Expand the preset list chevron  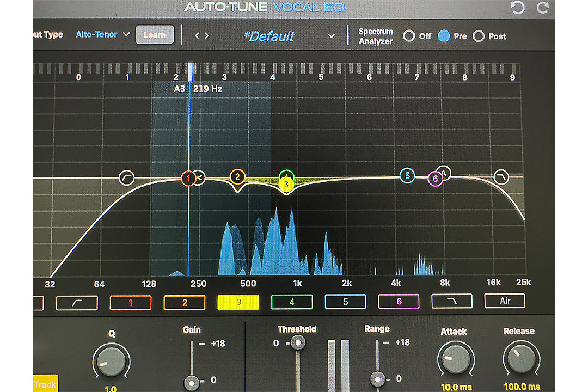point(332,36)
